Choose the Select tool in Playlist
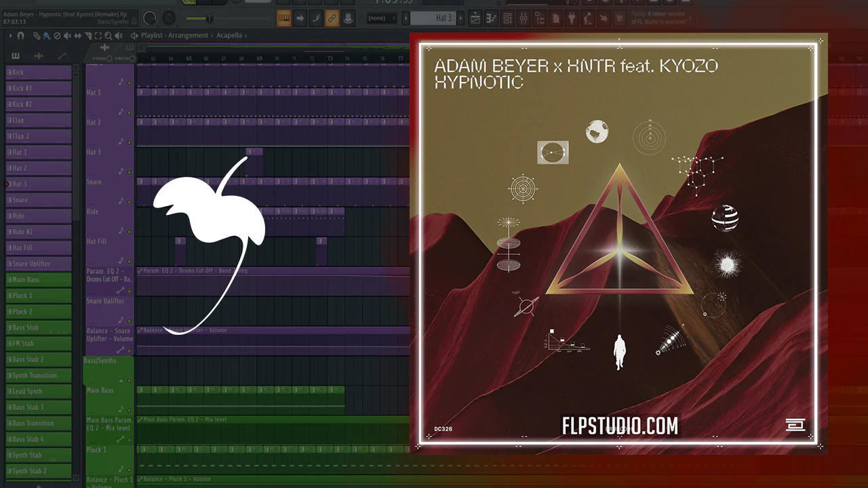This screenshot has height=488, width=868. (97, 35)
